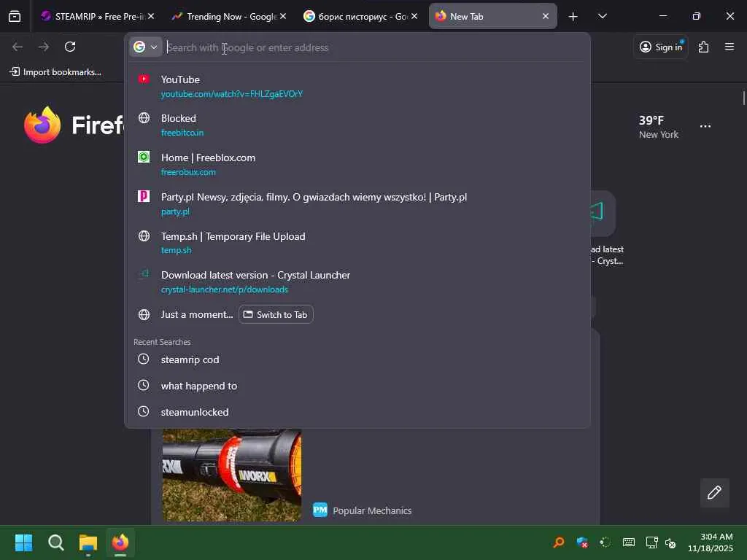Image resolution: width=747 pixels, height=560 pixels.
Task: Reload the current page
Action: [x=70, y=47]
